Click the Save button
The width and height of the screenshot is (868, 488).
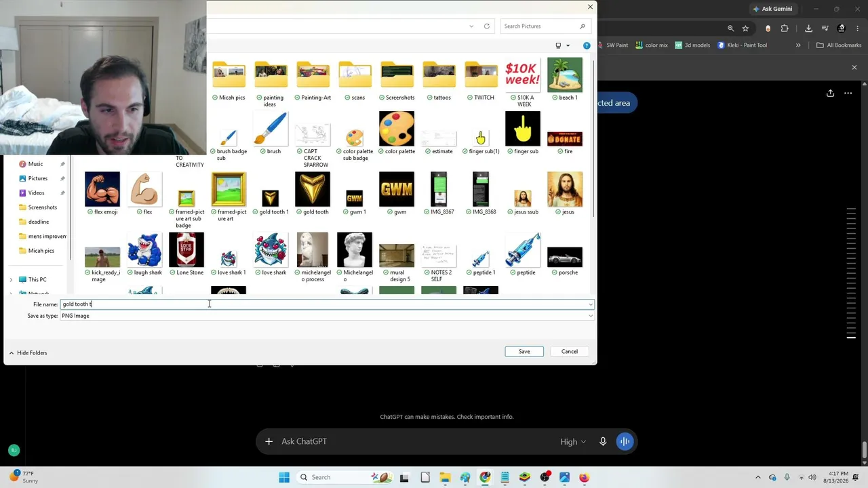click(524, 352)
